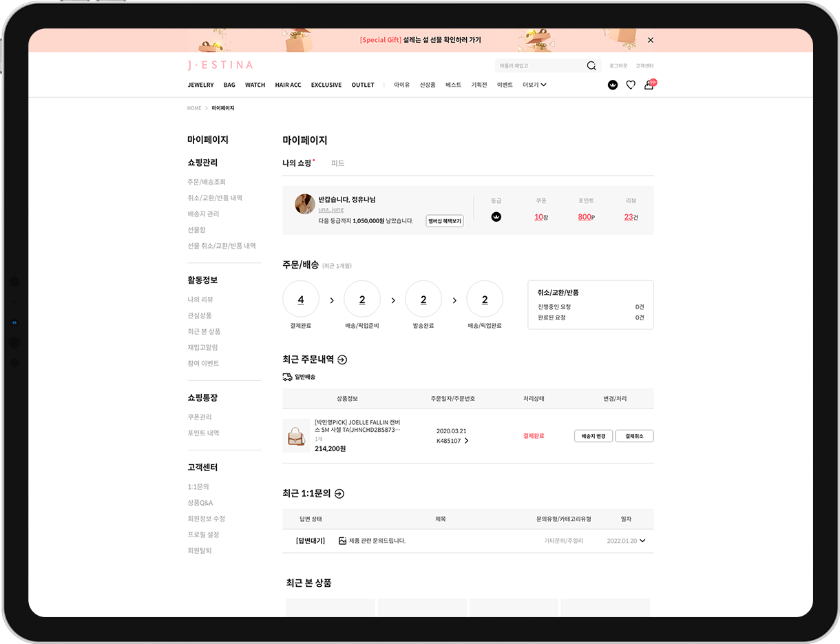
Task: Open the OUTLET menu
Action: (363, 85)
